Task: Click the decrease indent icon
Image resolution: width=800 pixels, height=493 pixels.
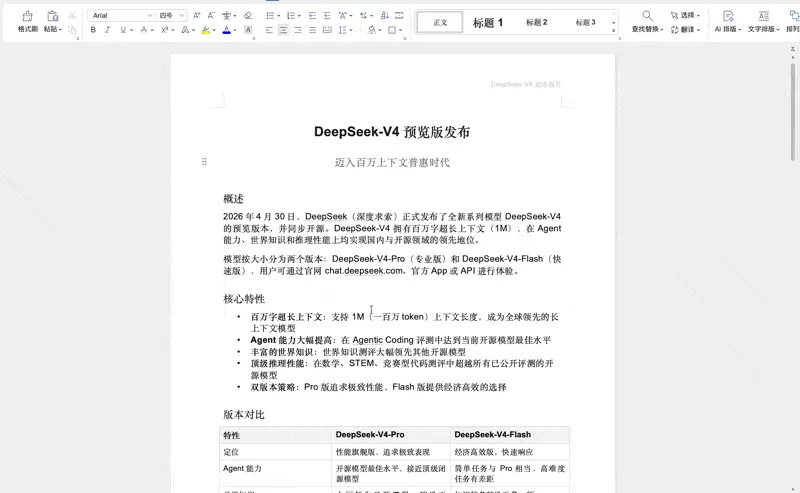Action: coord(312,16)
